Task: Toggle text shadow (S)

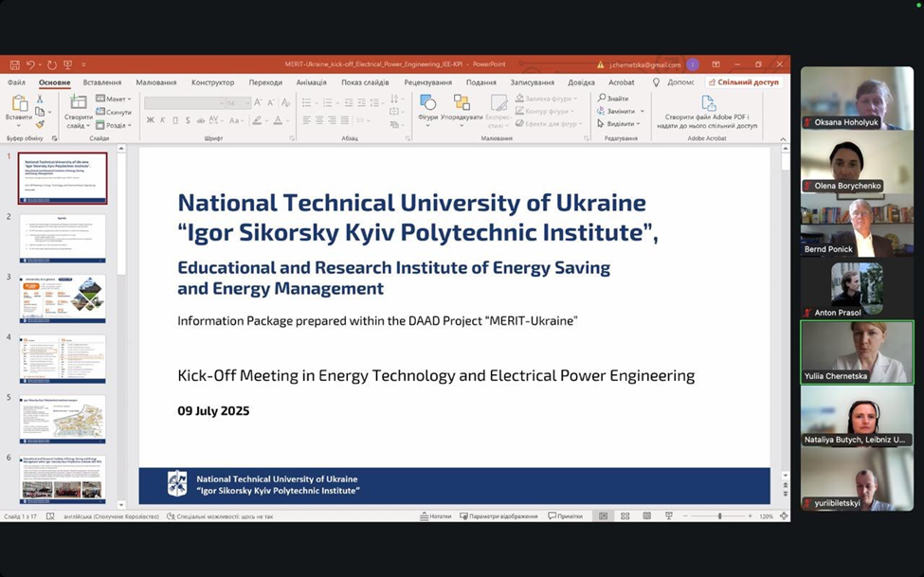Action: pos(188,120)
